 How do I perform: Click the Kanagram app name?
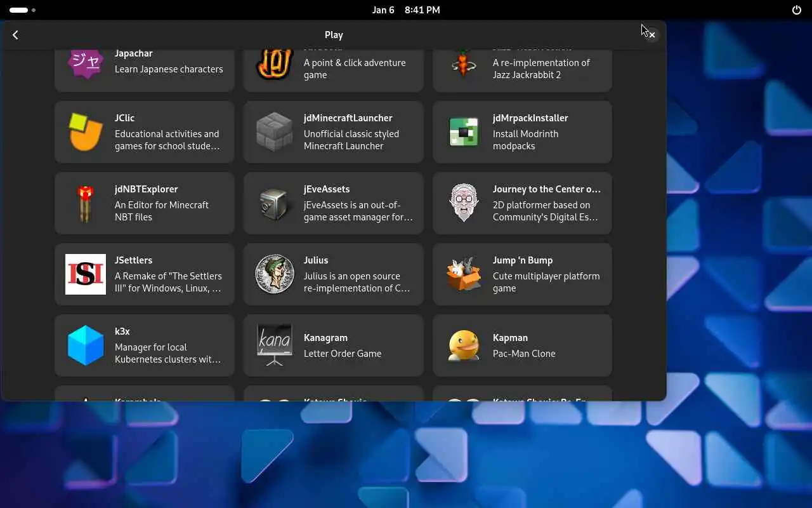(x=325, y=338)
